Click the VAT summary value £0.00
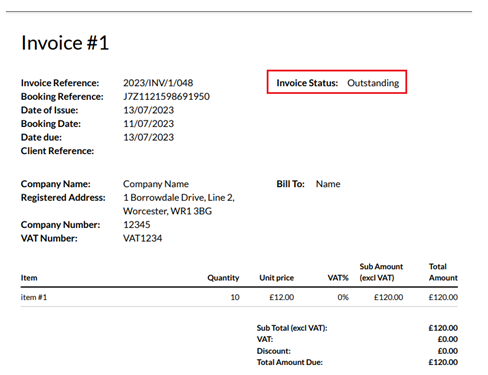The image size is (488, 375). click(448, 339)
